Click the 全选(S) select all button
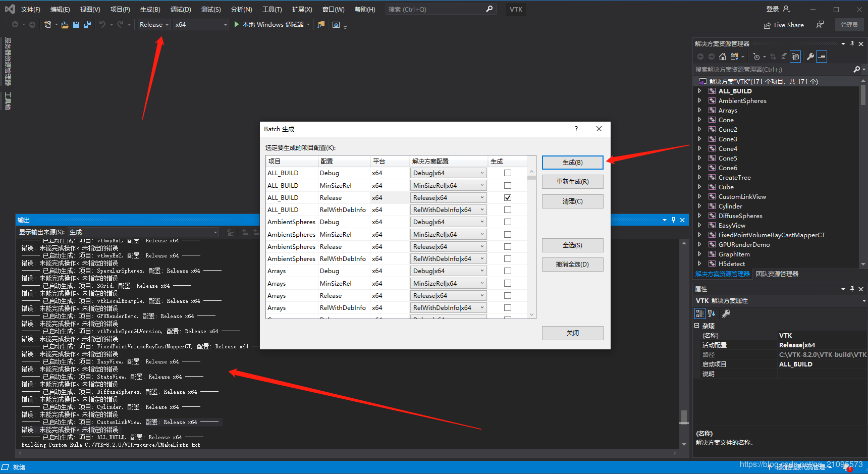The height and width of the screenshot is (474, 868). [x=572, y=245]
